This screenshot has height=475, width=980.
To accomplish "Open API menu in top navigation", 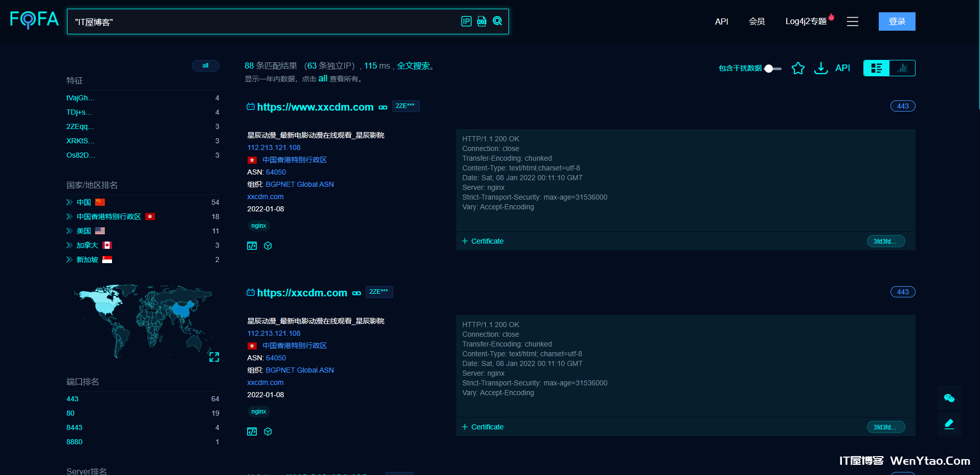I will coord(722,21).
